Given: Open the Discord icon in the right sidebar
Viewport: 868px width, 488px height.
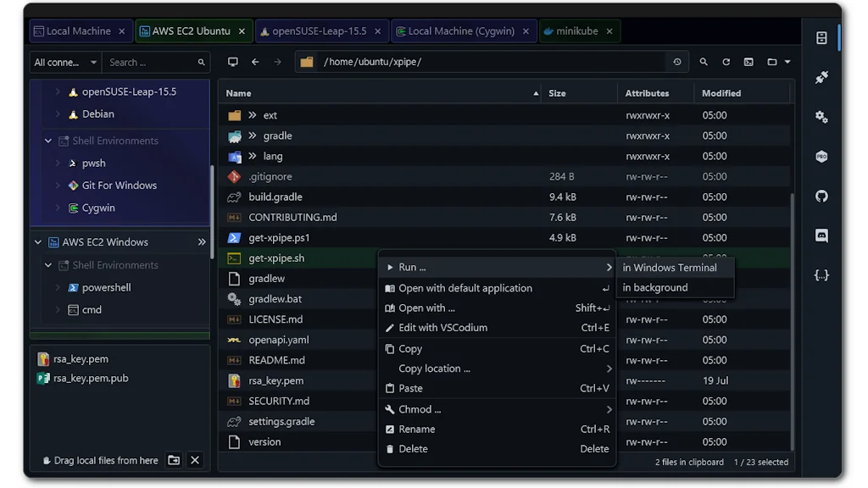Looking at the screenshot, I should click(821, 236).
